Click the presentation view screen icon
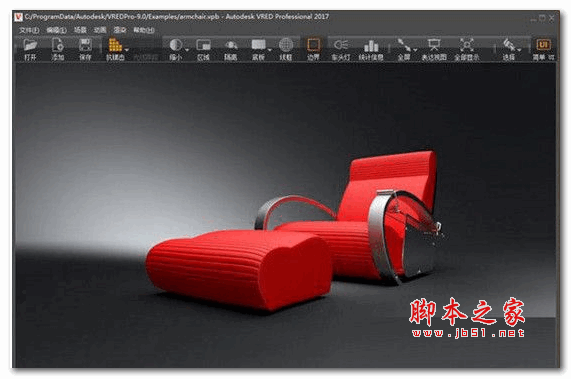Image resolution: width=571 pixels, height=379 pixels. 434,45
